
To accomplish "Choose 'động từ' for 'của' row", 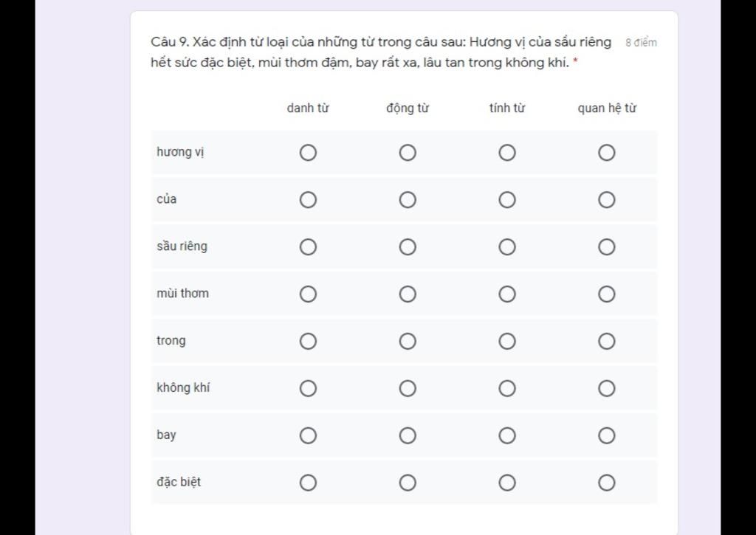I will coord(408,200).
